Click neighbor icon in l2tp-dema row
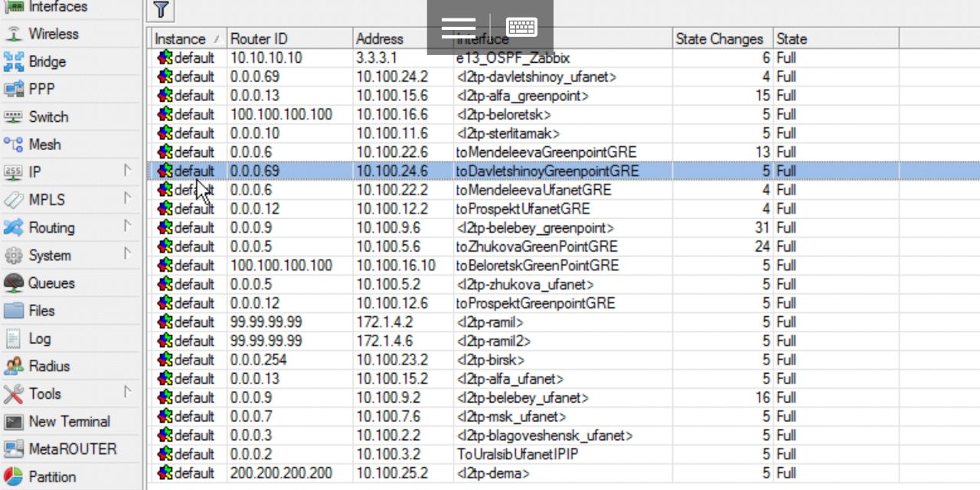The width and height of the screenshot is (980, 490). click(x=165, y=473)
